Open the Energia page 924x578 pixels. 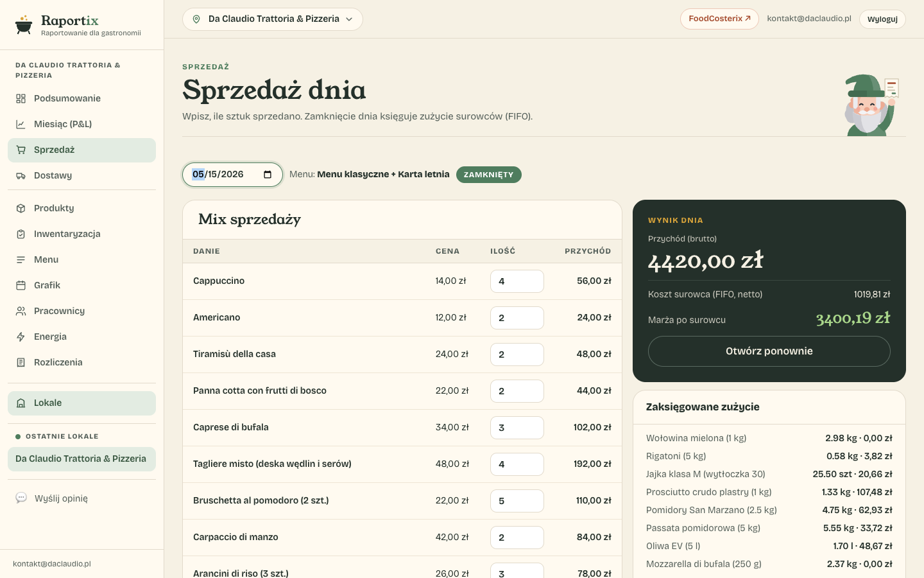(x=81, y=337)
